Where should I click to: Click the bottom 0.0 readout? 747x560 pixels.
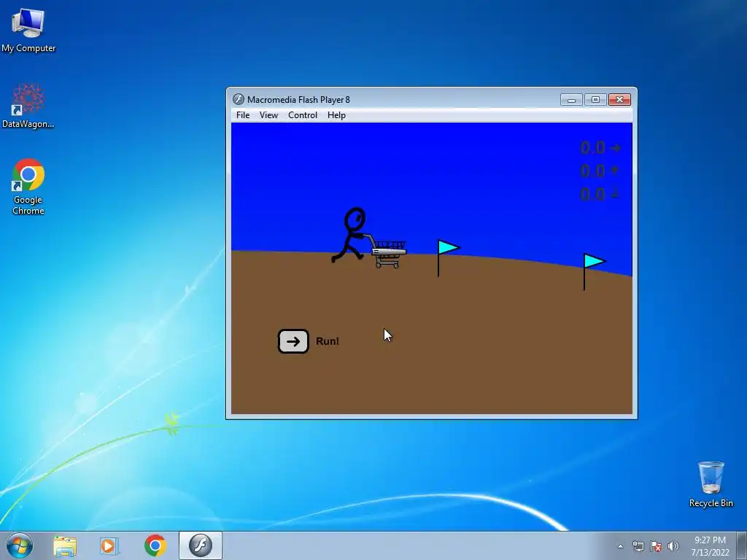[592, 194]
